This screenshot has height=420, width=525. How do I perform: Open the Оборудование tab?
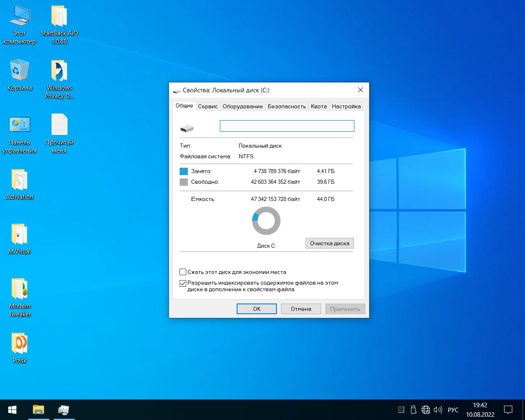pos(242,106)
